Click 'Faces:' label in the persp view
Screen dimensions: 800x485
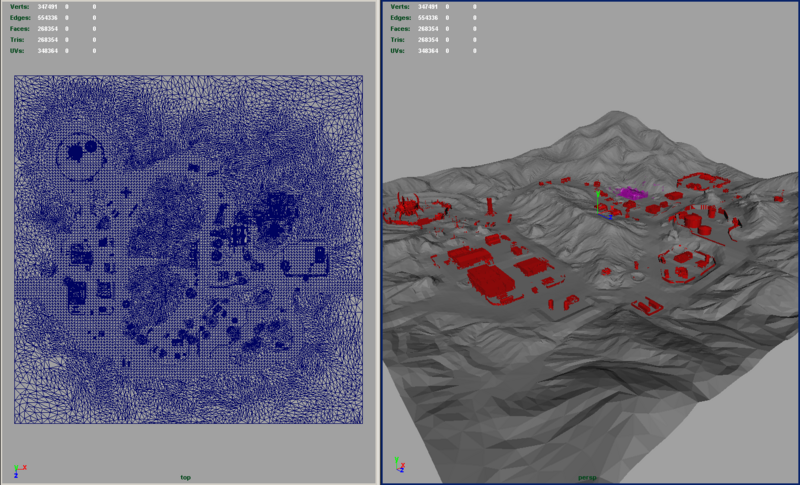point(401,29)
